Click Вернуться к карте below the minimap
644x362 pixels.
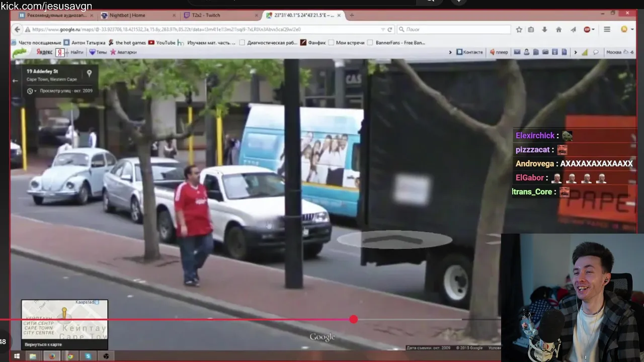coord(43,344)
